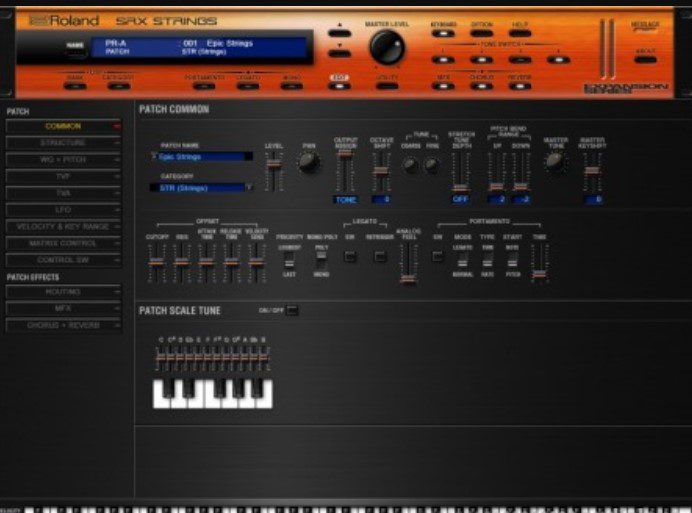Screen dimensions: 692x513
Task: Toggle the top-panel Legato button
Action: coord(248,86)
